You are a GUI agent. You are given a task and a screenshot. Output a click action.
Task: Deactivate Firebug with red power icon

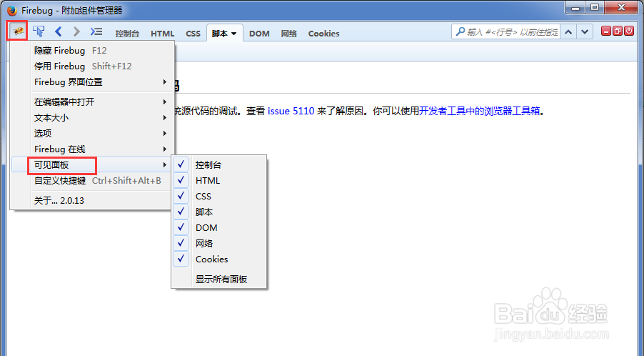(629, 31)
